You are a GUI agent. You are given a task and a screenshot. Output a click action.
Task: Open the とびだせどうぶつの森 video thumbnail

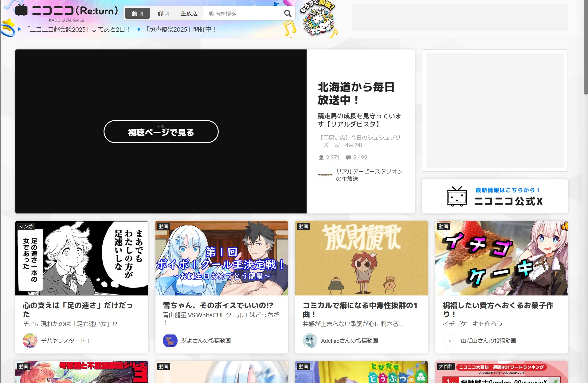click(361, 372)
